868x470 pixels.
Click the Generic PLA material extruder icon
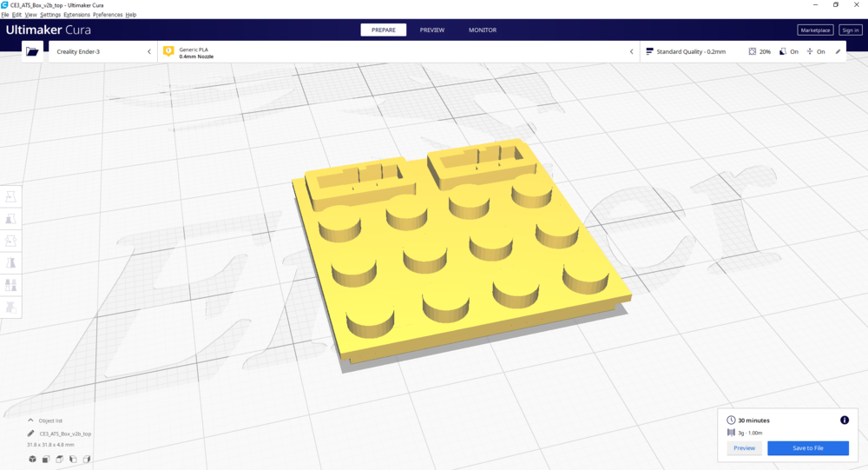coord(169,51)
